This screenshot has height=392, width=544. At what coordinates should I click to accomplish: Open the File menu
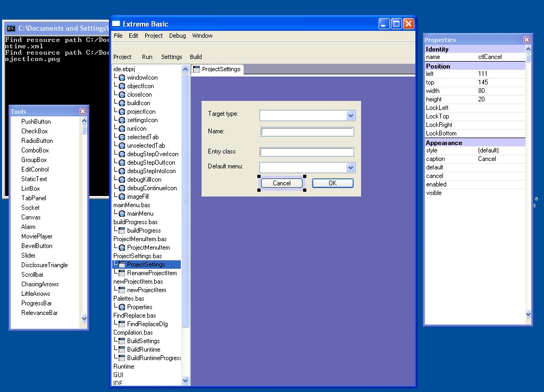pyautogui.click(x=118, y=36)
